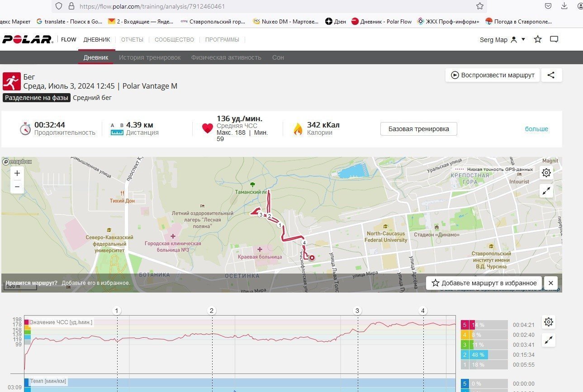Click the Mapbox logo on the map
Screen dimensions: 583x392
click(x=17, y=161)
